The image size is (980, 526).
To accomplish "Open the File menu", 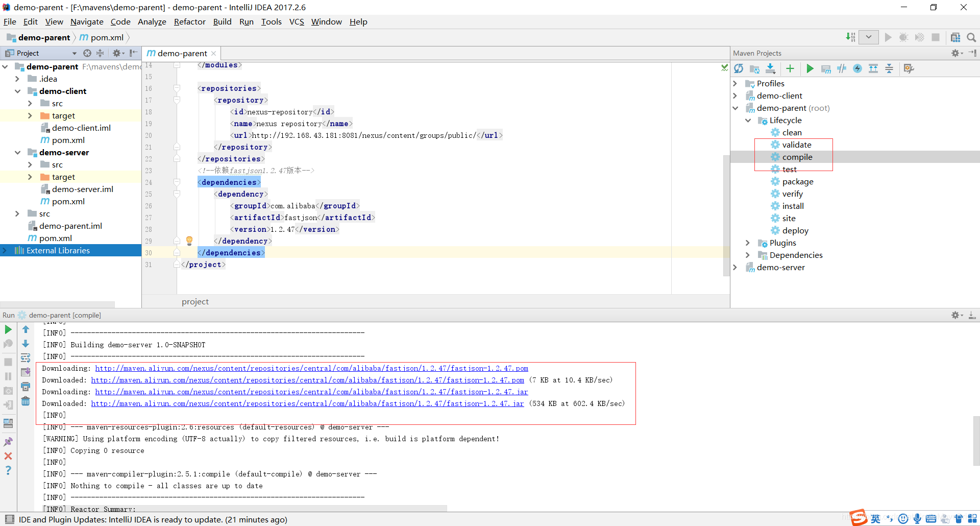I will (x=10, y=21).
